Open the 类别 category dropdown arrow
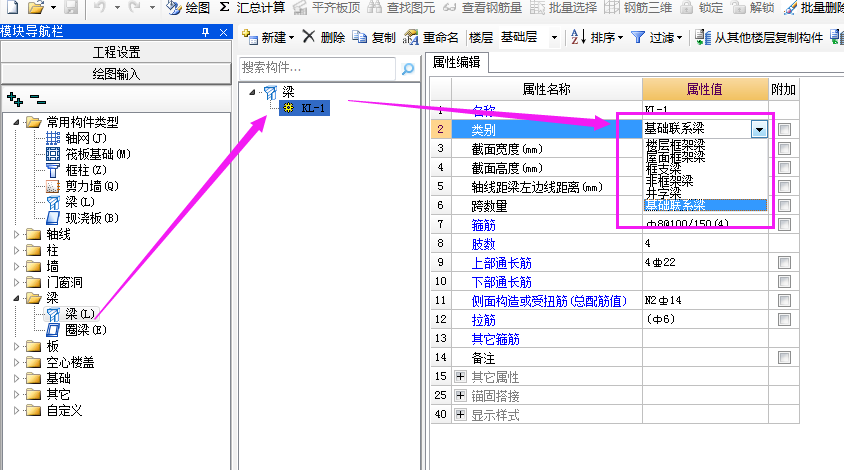The width and height of the screenshot is (844, 470). pos(759,129)
